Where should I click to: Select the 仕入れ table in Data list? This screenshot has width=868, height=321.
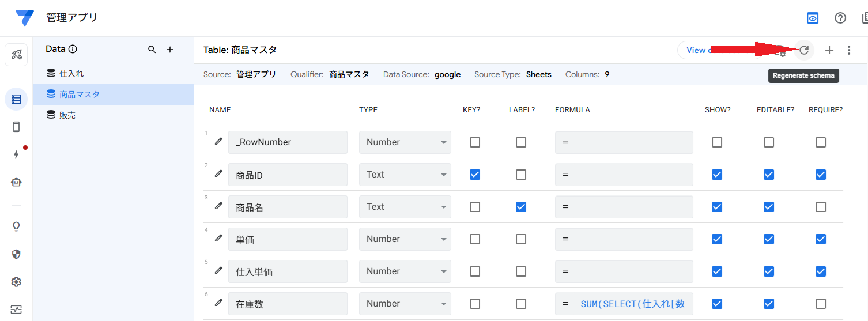[x=72, y=74]
